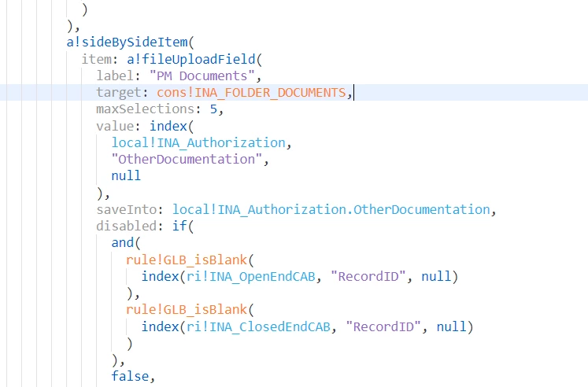Click null at end of OpenEndCAB line
588x387 pixels.
click(436, 276)
